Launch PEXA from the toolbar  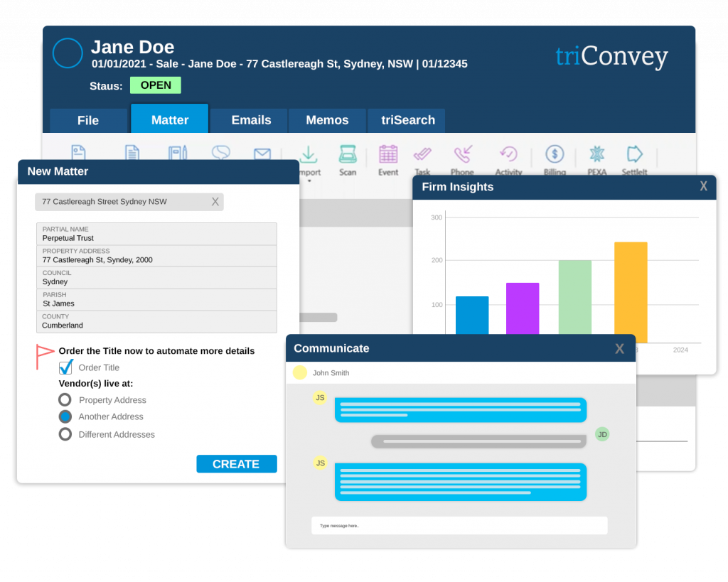click(x=597, y=154)
